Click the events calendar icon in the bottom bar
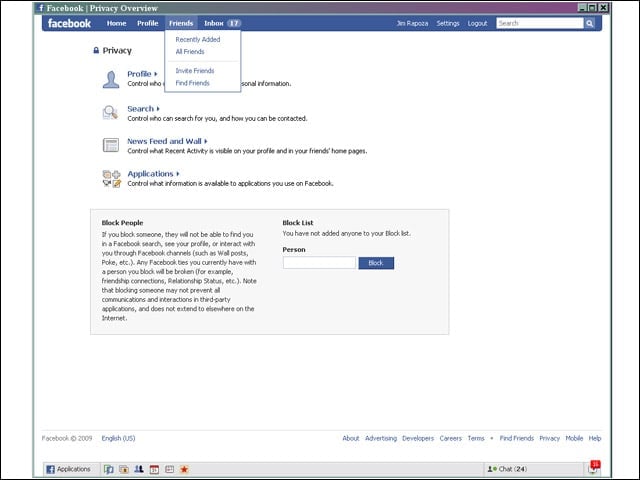The width and height of the screenshot is (640, 480). (154, 469)
